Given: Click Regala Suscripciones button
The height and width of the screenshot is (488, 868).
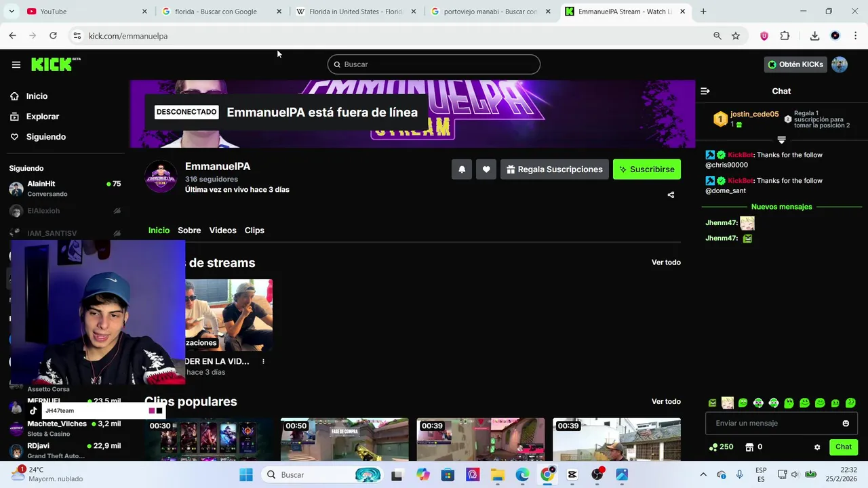Looking at the screenshot, I should click(555, 169).
